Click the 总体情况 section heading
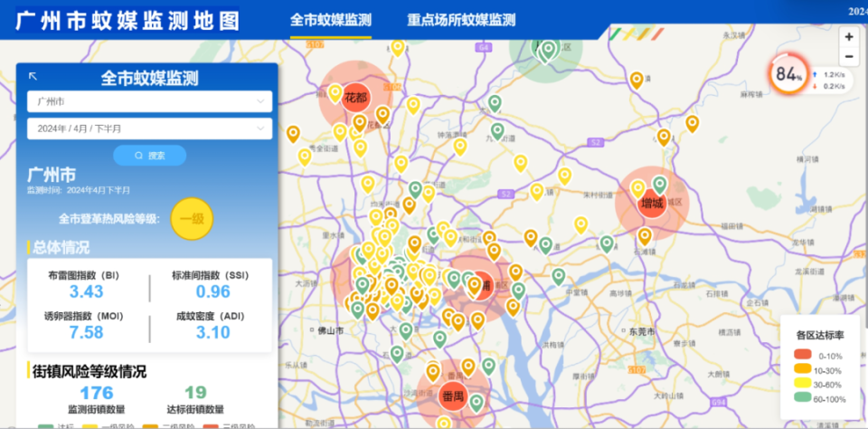 (61, 247)
